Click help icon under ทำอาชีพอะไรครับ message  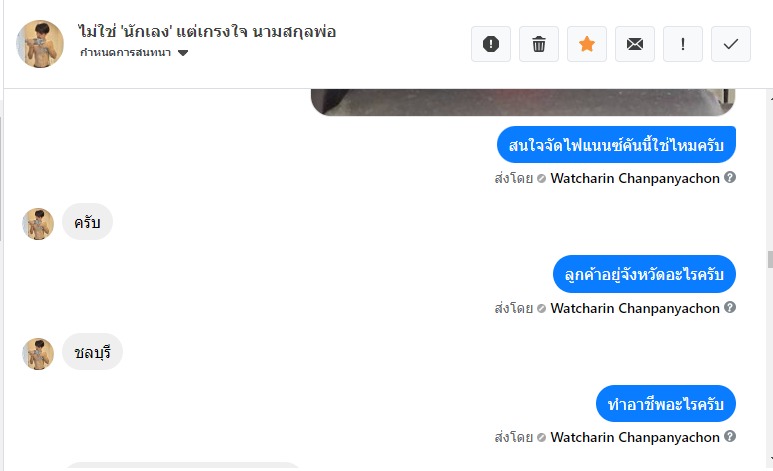730,436
